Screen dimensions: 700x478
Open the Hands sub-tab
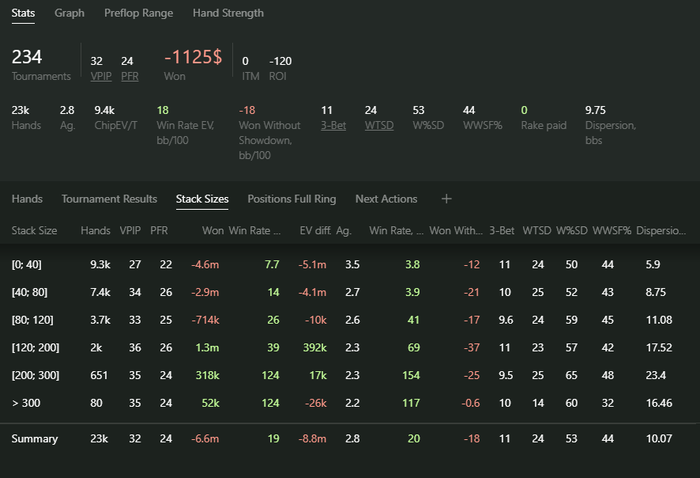tap(27, 199)
